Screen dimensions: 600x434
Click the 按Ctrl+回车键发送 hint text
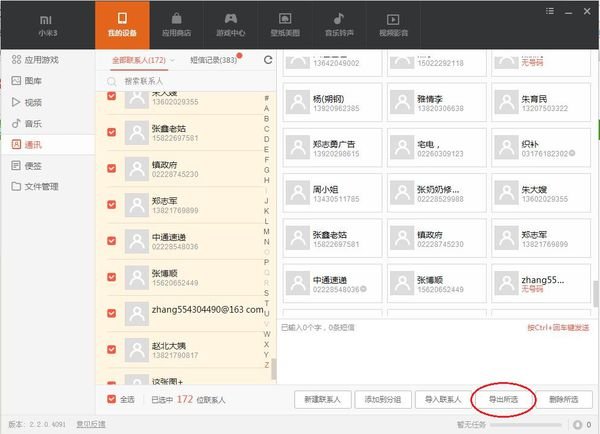(558, 328)
